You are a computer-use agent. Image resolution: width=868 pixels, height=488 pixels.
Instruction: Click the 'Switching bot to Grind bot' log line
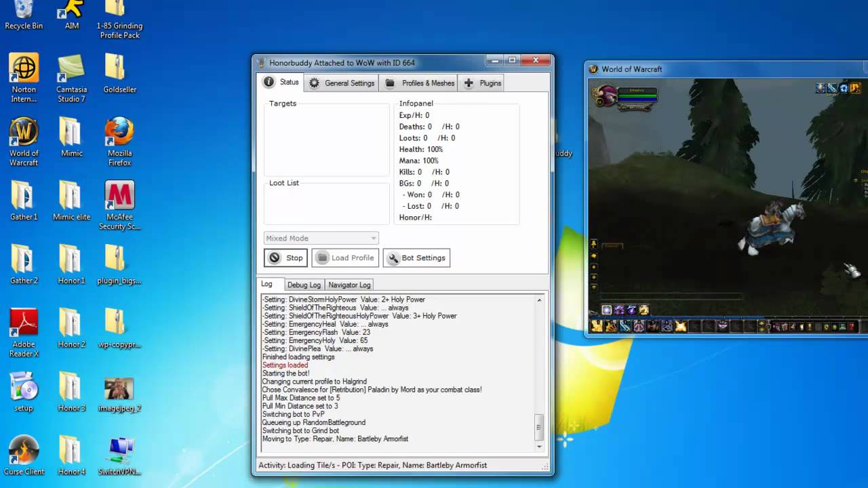coord(300,430)
